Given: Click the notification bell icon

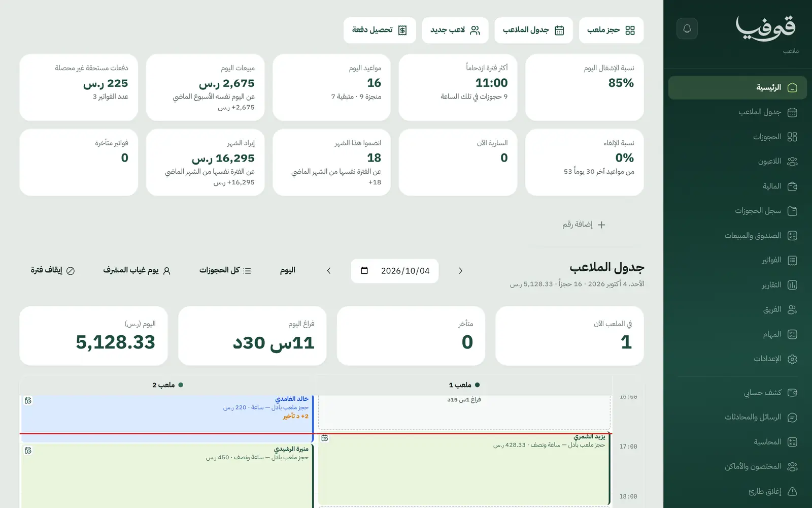Looking at the screenshot, I should [687, 28].
